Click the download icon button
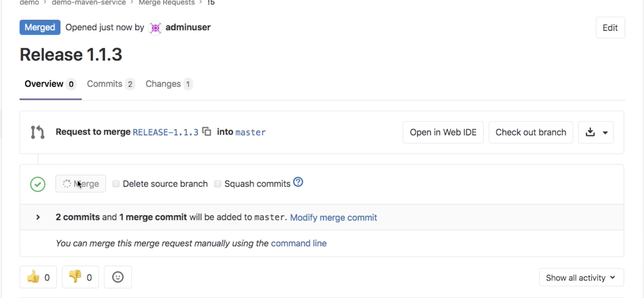 [x=590, y=132]
